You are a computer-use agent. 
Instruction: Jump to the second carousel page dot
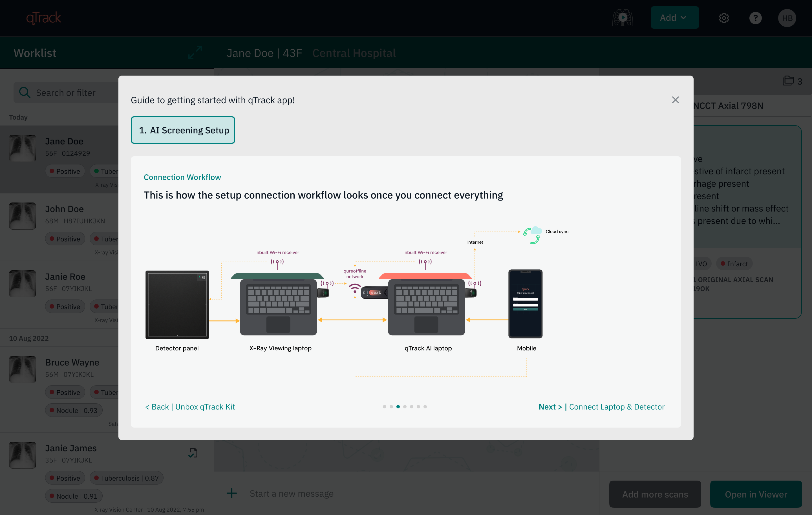tap(391, 407)
